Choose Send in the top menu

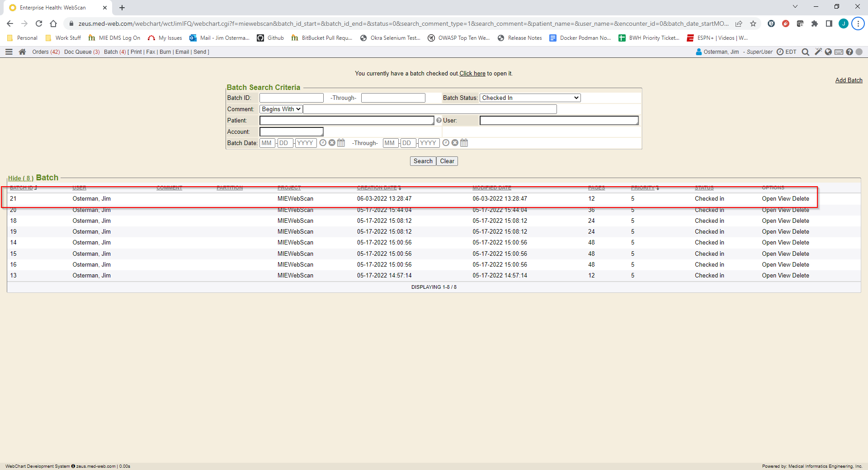[199, 52]
